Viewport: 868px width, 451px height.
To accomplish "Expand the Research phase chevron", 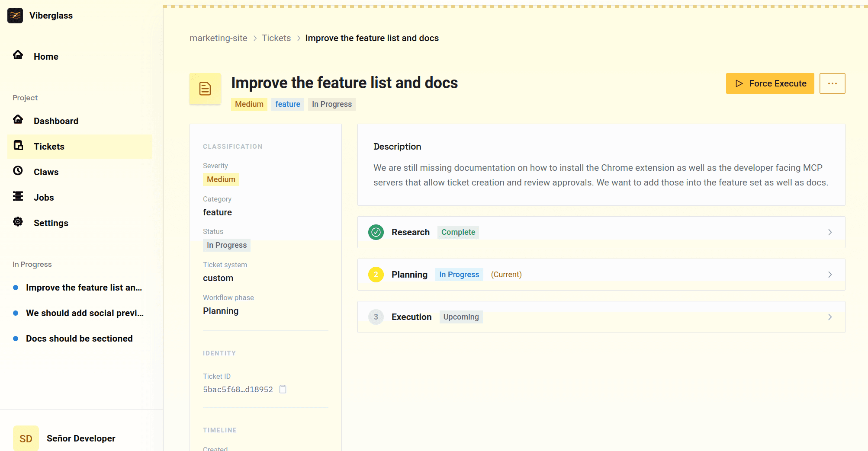I will click(x=830, y=232).
